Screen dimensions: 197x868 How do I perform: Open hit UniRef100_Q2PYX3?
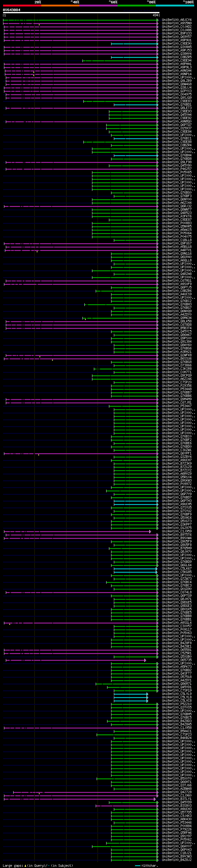click(x=177, y=91)
